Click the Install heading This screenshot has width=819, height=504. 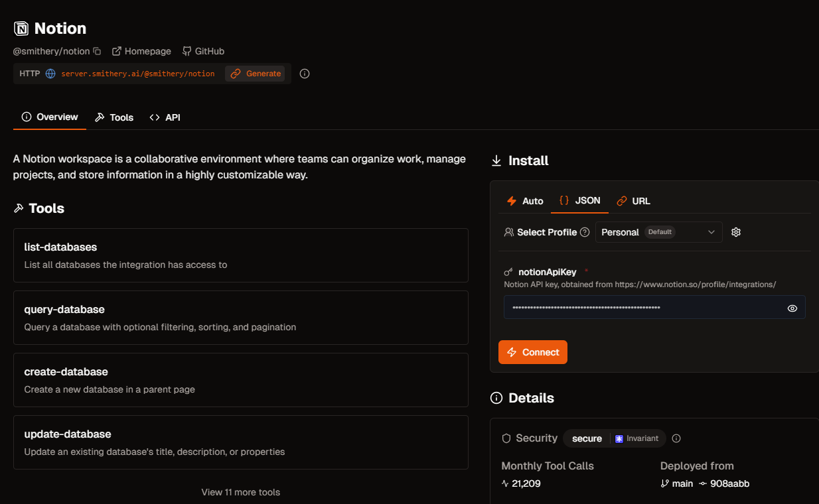520,160
